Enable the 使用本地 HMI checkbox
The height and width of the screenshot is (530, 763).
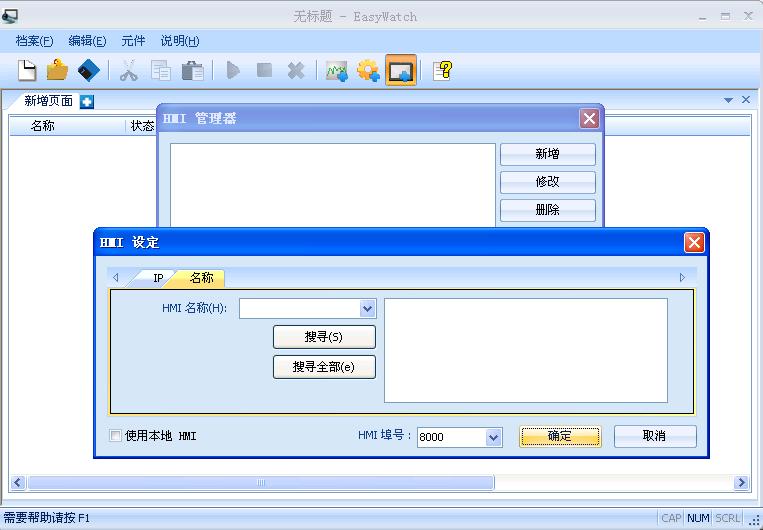[x=115, y=436]
